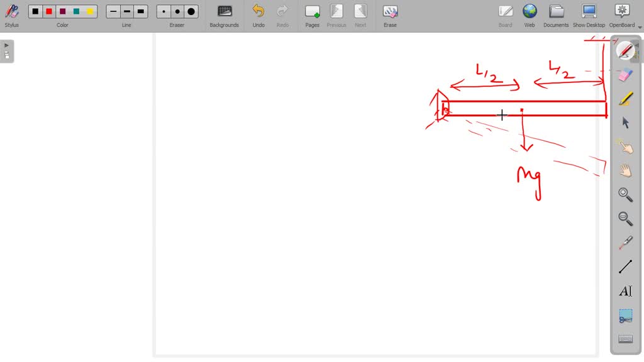
Task: Select the Pen tool in stylus palette
Action: 625,51
